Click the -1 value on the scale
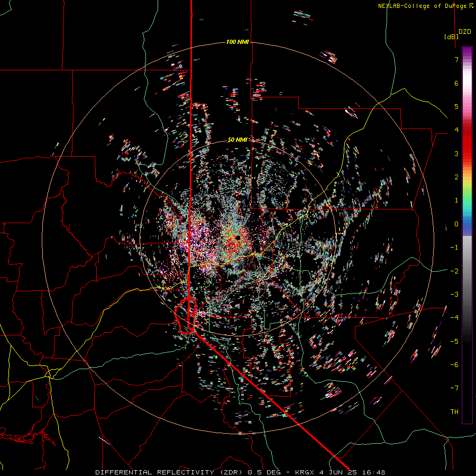 [x=454, y=248]
